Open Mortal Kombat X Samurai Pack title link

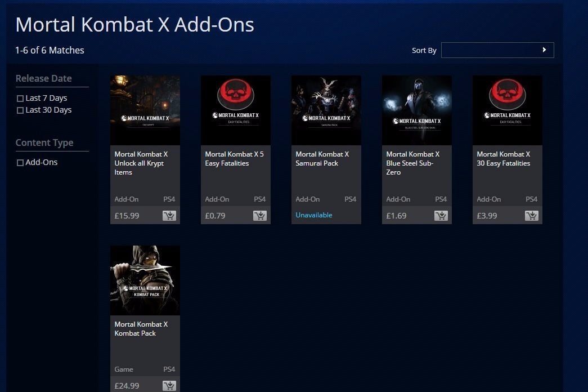(x=322, y=159)
